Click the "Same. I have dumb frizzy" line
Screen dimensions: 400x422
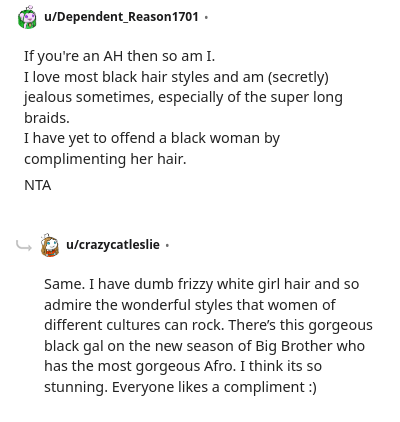click(x=201, y=284)
